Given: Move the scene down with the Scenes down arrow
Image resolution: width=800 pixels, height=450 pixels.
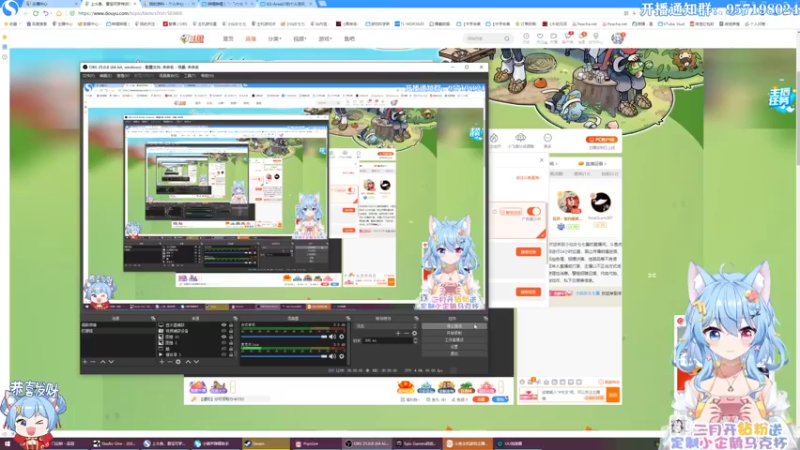Looking at the screenshot, I should (111, 362).
